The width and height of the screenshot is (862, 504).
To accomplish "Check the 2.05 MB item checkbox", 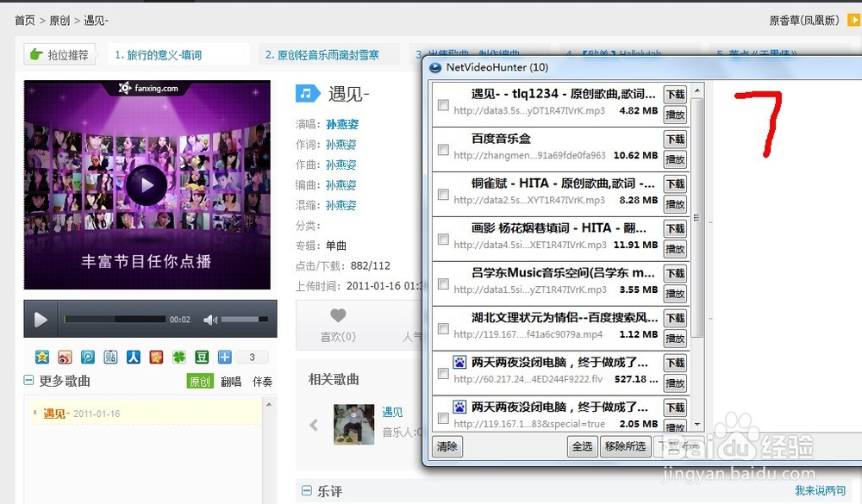I will [x=443, y=418].
